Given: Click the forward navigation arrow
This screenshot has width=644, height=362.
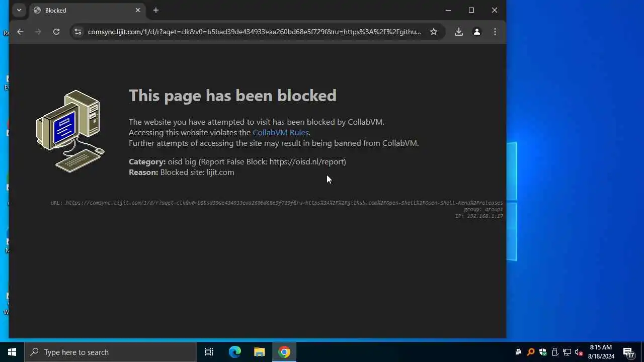Looking at the screenshot, I should pos(38,32).
